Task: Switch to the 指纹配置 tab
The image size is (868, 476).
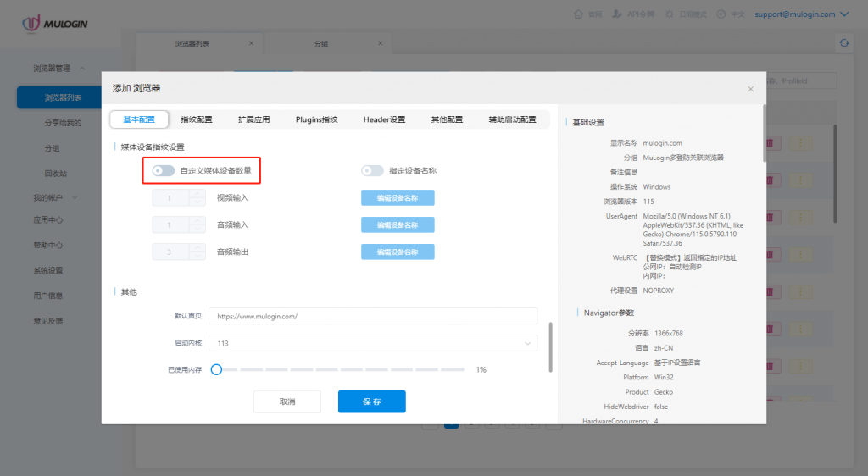Action: [197, 119]
